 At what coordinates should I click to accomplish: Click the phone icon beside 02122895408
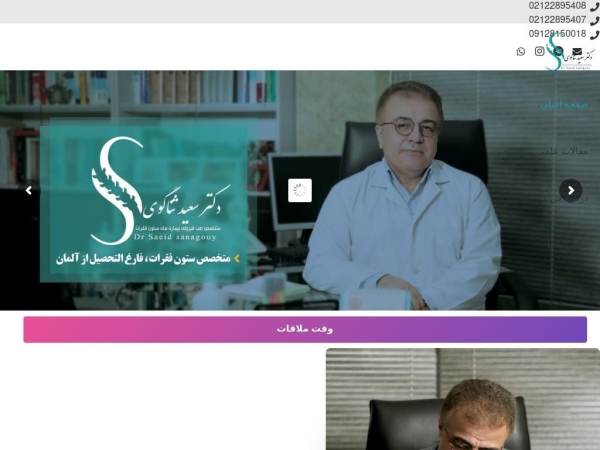coord(594,7)
